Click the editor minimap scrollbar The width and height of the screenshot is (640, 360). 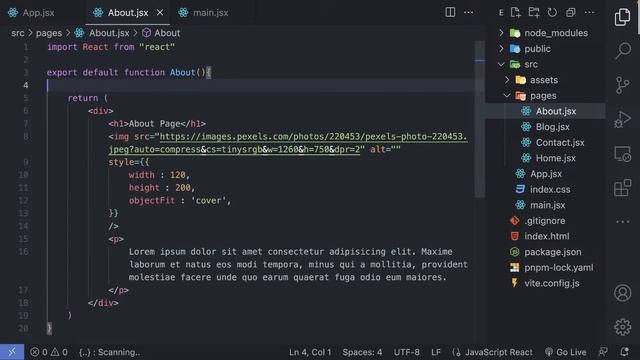pos(480,118)
